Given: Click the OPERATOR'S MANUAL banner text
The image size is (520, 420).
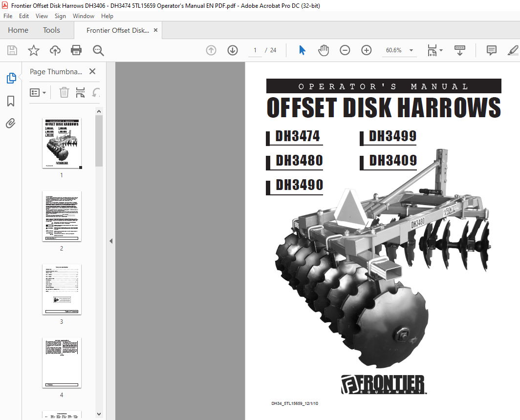Looking at the screenshot, I should tap(384, 86).
